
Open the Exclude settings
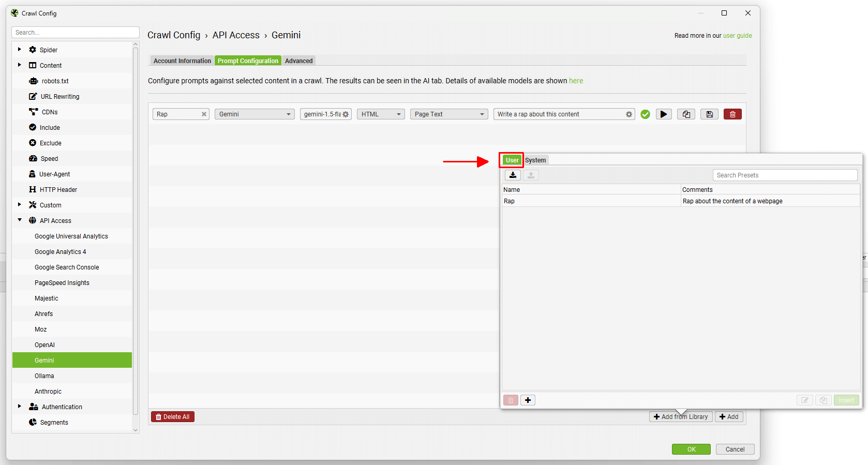click(x=51, y=143)
